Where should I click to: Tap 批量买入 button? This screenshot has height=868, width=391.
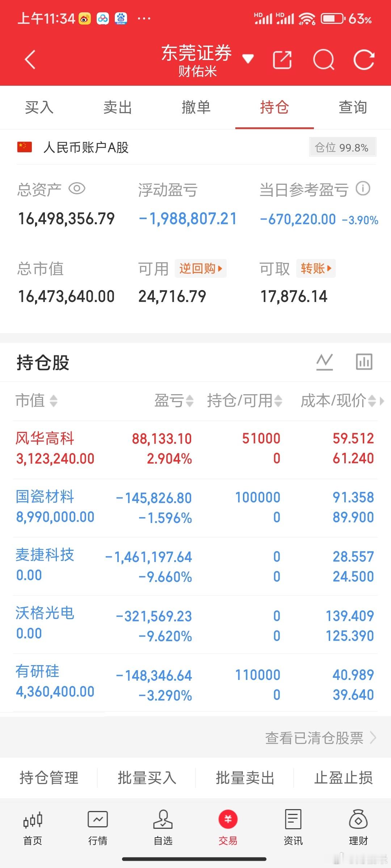pos(147,778)
